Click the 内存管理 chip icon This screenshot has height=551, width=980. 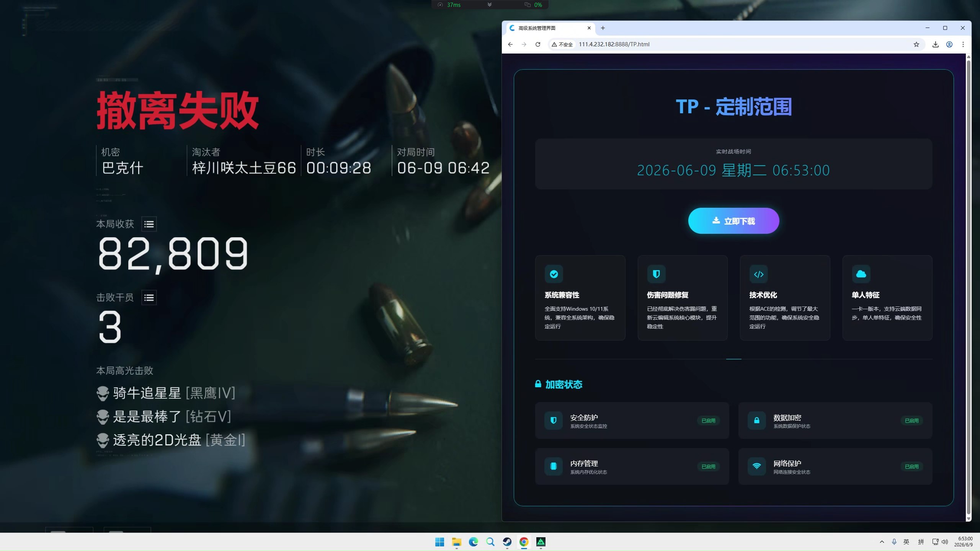tap(553, 466)
